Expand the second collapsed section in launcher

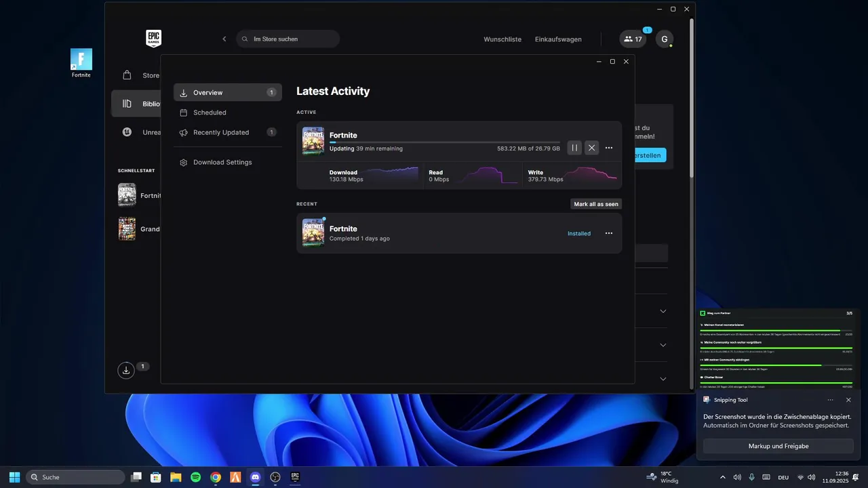click(663, 345)
